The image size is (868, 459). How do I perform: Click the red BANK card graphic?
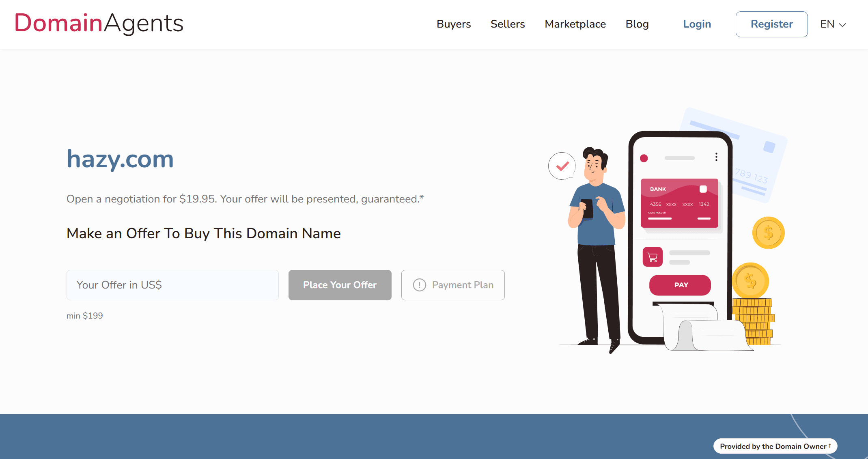click(x=679, y=203)
